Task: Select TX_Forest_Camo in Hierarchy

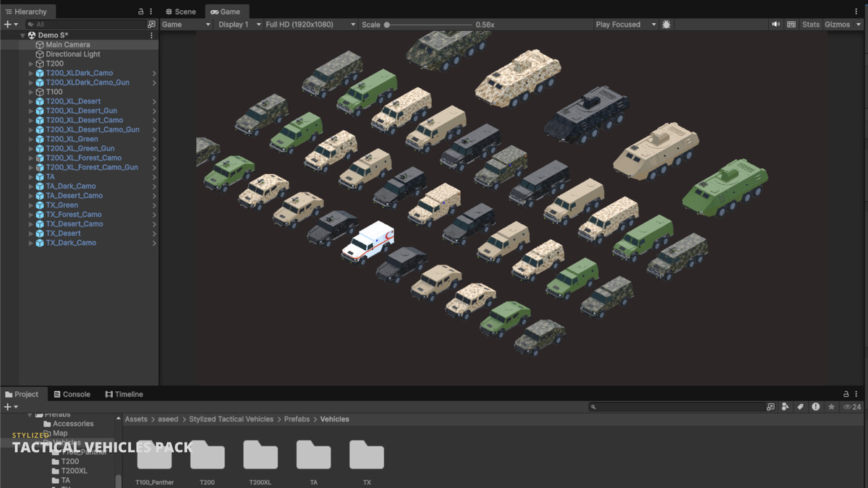Action: pyautogui.click(x=74, y=214)
